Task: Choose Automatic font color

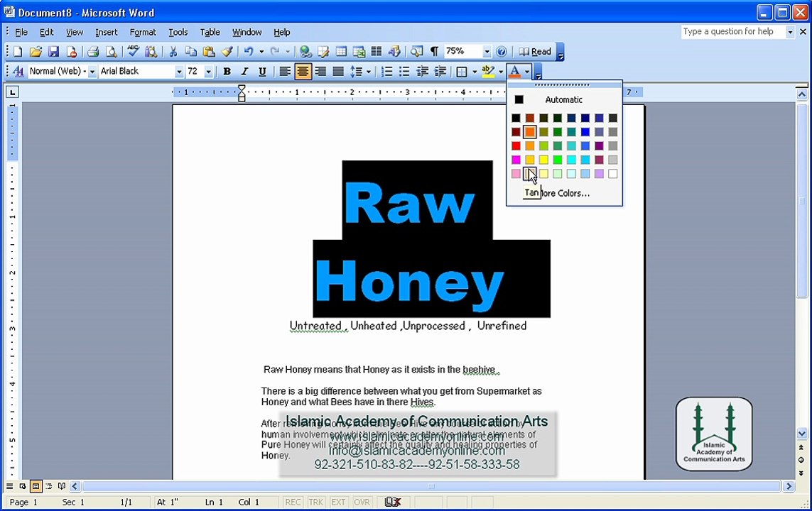Action: 564,99
